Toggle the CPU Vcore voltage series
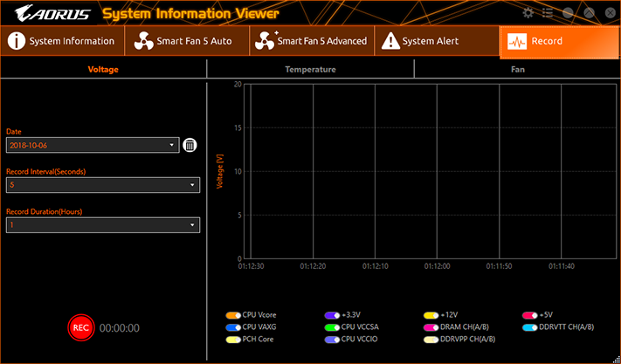This screenshot has width=621, height=364. pyautogui.click(x=232, y=314)
